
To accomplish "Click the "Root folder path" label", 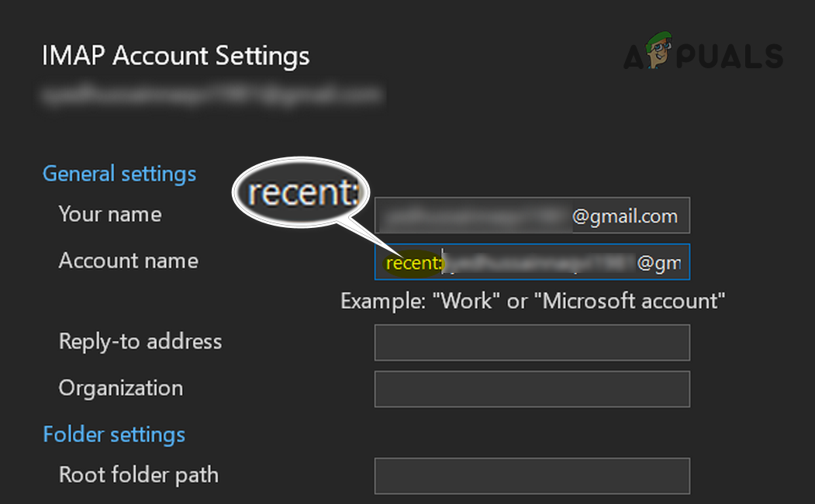I will click(139, 475).
